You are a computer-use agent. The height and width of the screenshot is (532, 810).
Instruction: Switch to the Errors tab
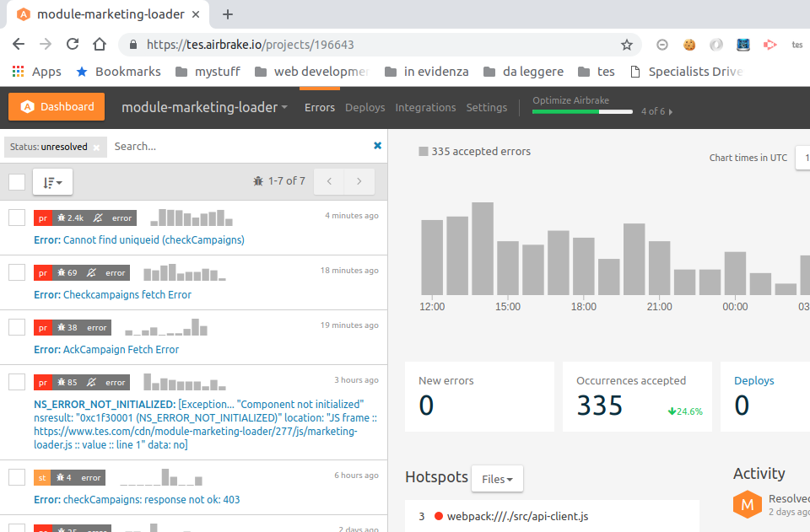320,107
